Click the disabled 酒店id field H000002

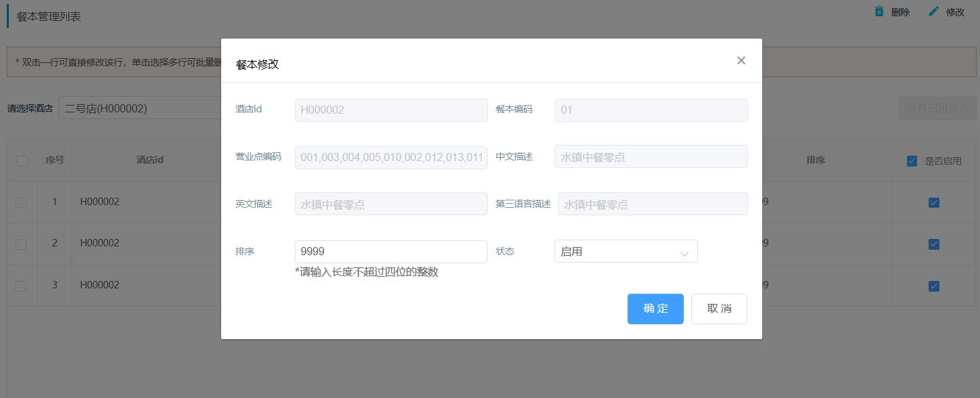pyautogui.click(x=391, y=110)
